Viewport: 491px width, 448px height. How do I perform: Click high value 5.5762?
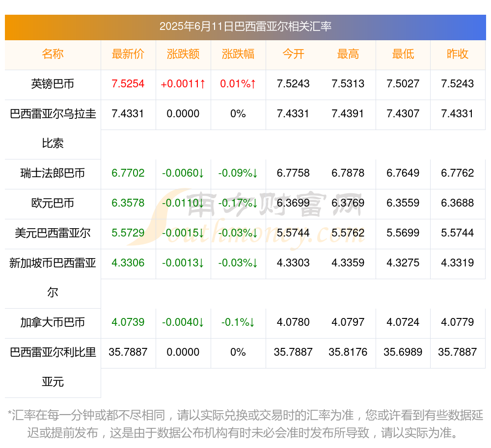click(x=348, y=233)
